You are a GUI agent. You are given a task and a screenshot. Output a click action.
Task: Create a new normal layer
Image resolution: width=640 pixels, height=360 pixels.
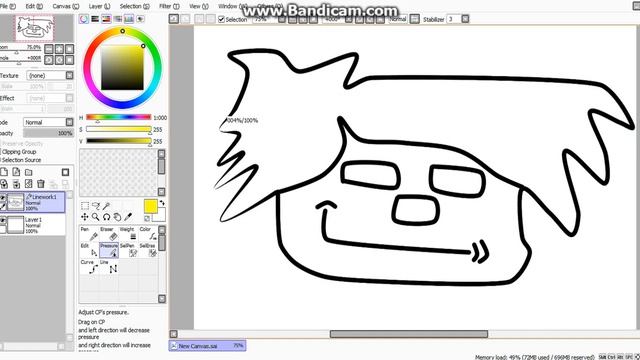tap(4, 172)
